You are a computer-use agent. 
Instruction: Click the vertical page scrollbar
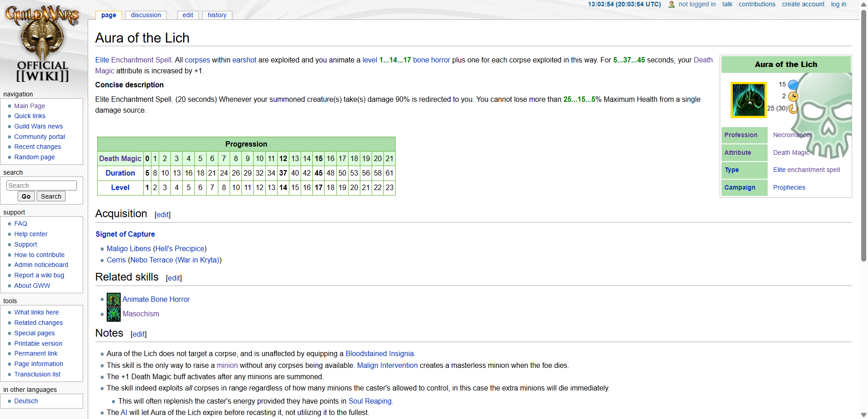[x=863, y=136]
